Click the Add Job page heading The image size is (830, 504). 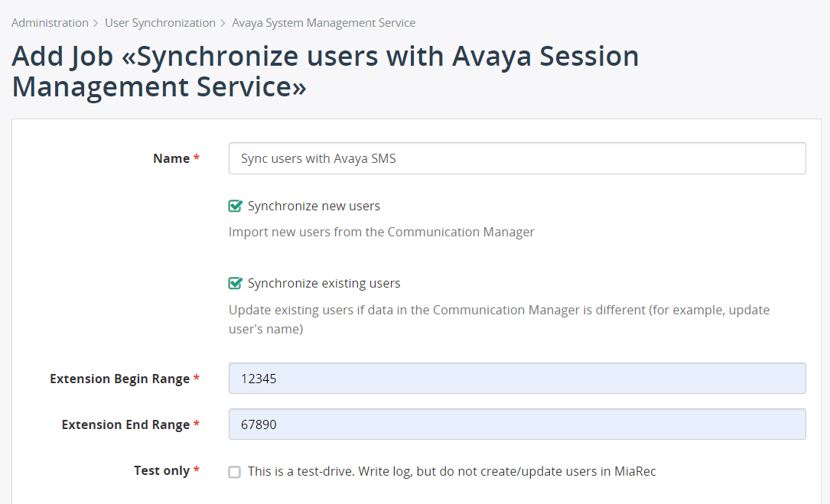325,71
